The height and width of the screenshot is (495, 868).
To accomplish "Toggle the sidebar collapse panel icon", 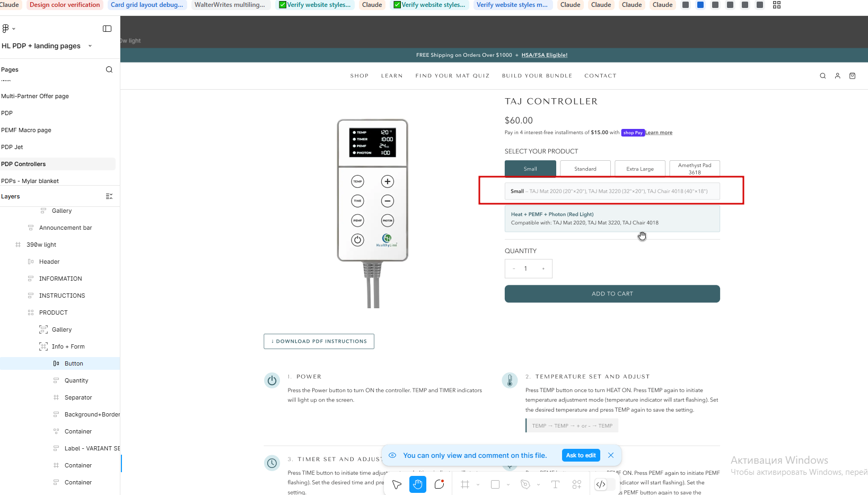I will click(107, 29).
